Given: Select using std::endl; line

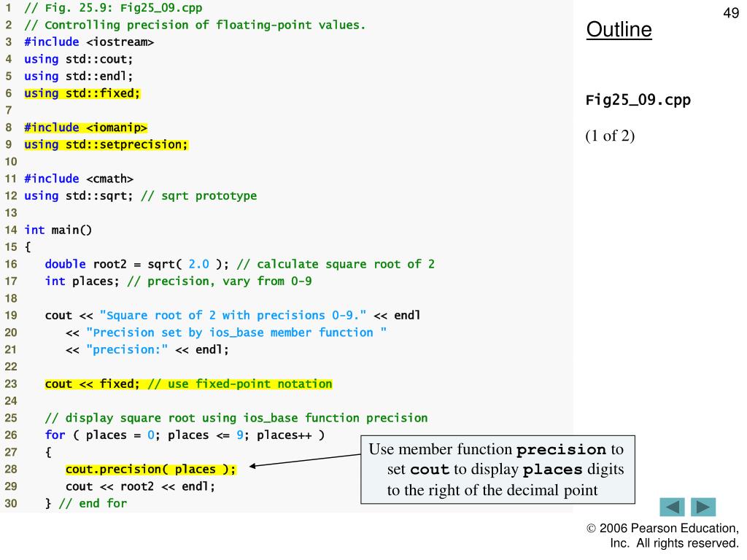Looking at the screenshot, I should [x=79, y=76].
